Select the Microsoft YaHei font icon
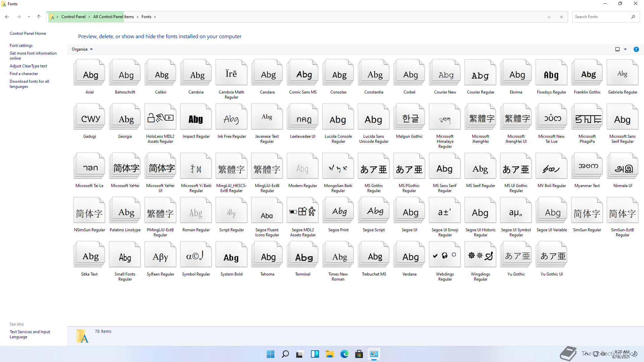 pos(125,166)
